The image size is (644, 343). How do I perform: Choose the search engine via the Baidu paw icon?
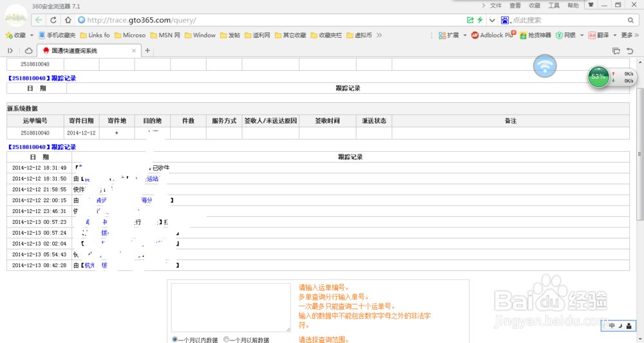(505, 20)
